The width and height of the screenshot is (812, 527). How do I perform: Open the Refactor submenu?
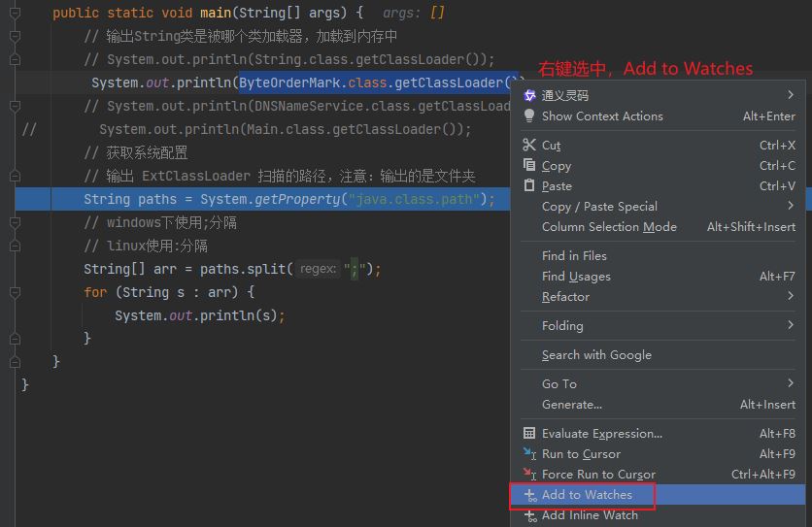tap(658, 297)
